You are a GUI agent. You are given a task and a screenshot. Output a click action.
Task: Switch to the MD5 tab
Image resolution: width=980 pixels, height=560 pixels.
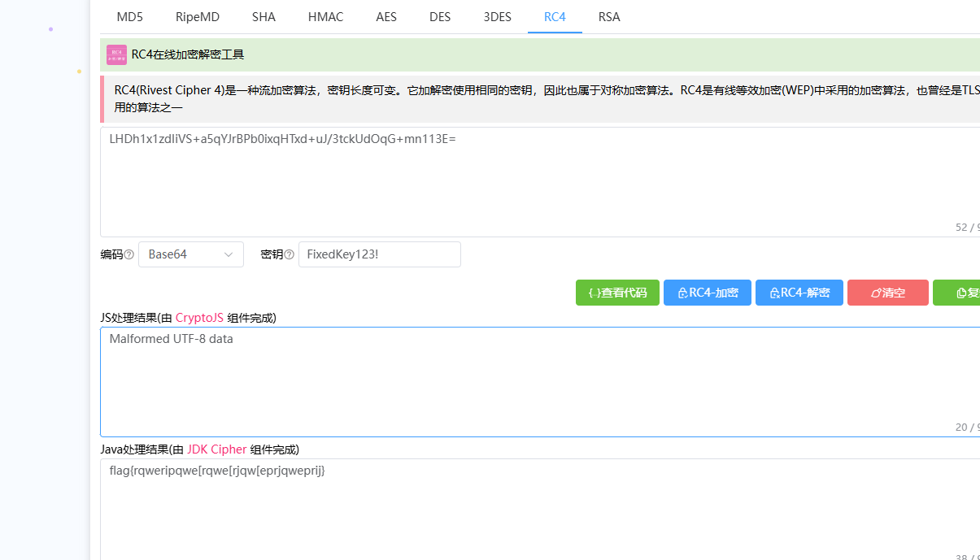point(129,17)
